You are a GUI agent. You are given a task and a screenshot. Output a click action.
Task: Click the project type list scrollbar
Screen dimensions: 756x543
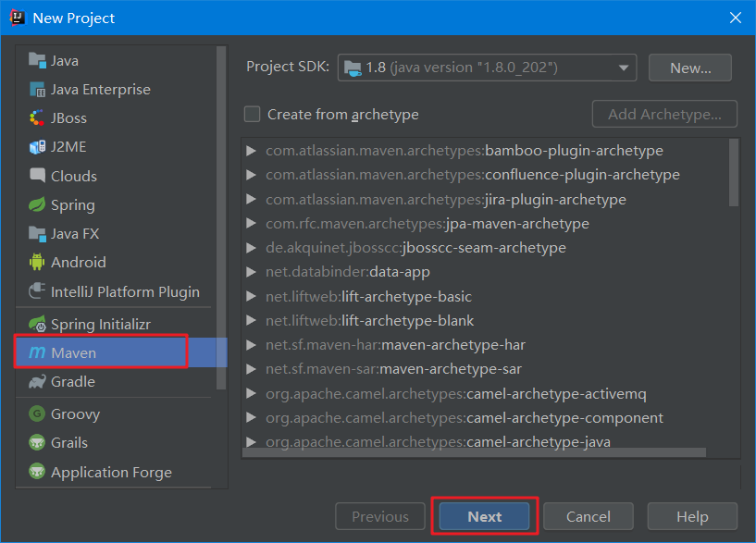[x=221, y=217]
